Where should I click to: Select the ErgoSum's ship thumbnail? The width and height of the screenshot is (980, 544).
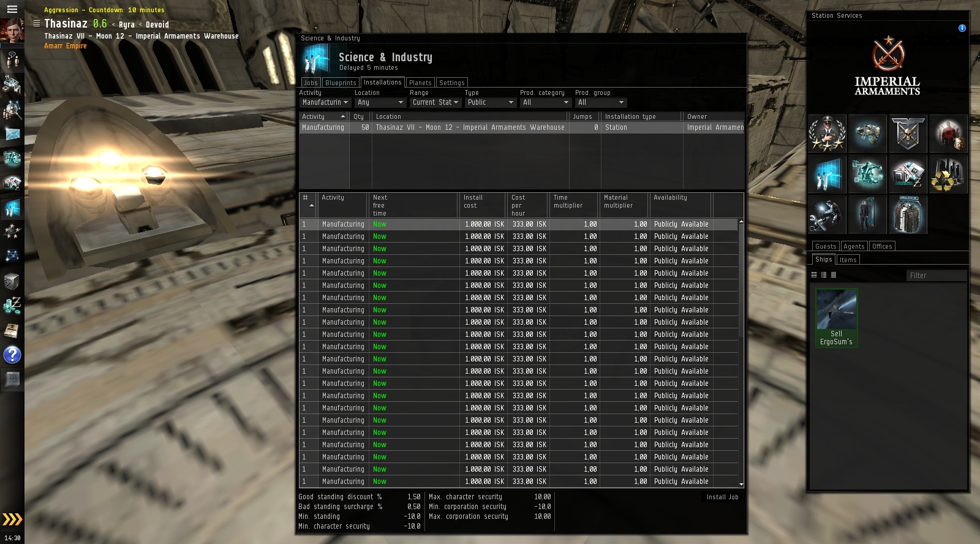[837, 318]
